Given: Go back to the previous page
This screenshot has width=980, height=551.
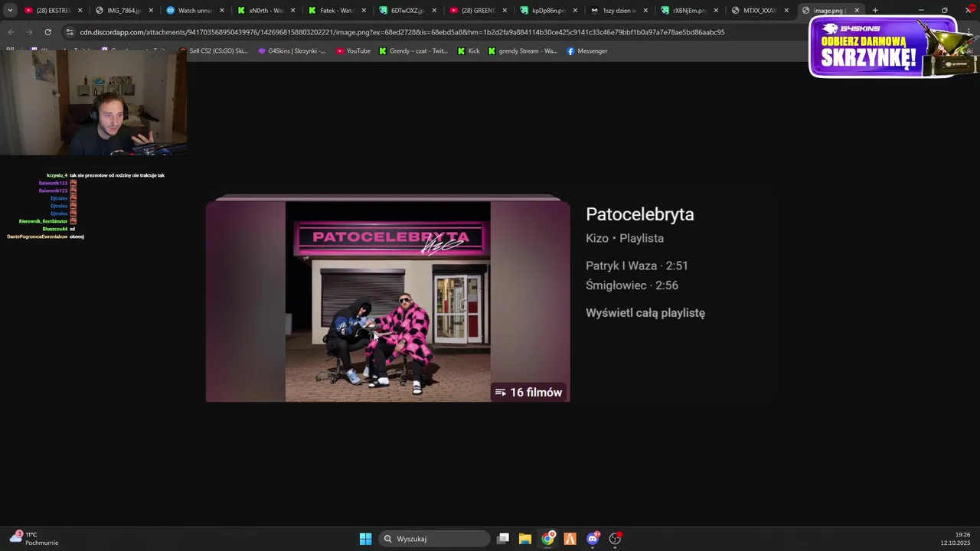Looking at the screenshot, I should [11, 32].
